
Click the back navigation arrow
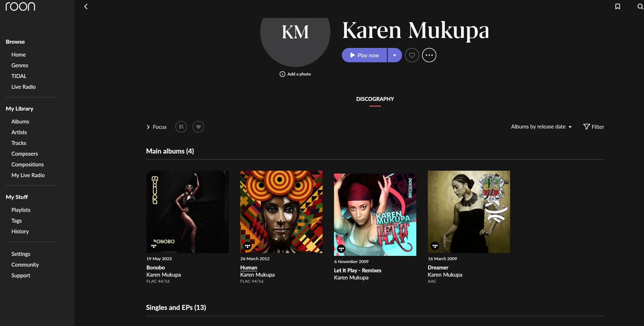pos(86,6)
